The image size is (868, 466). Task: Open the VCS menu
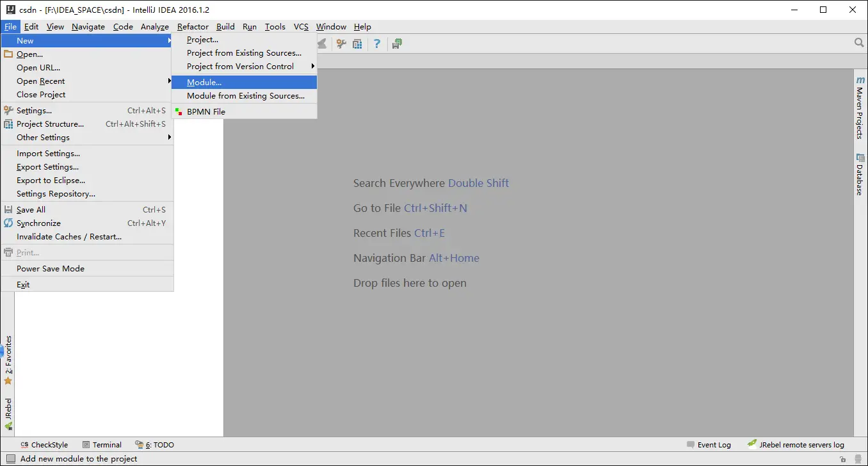[301, 27]
